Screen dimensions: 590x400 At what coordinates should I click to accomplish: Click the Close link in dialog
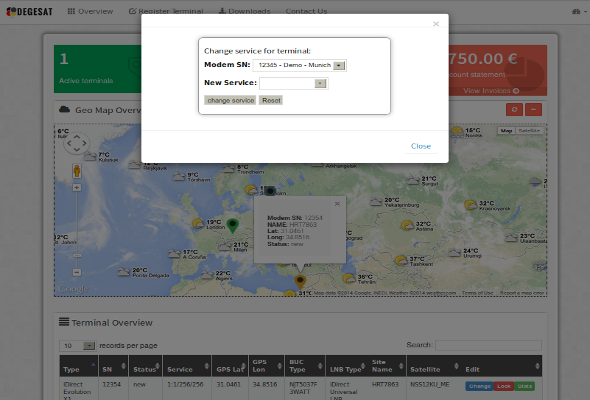pyautogui.click(x=421, y=146)
